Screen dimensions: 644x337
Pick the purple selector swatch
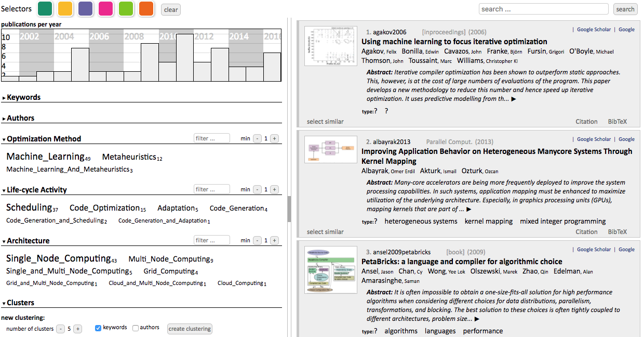86,9
